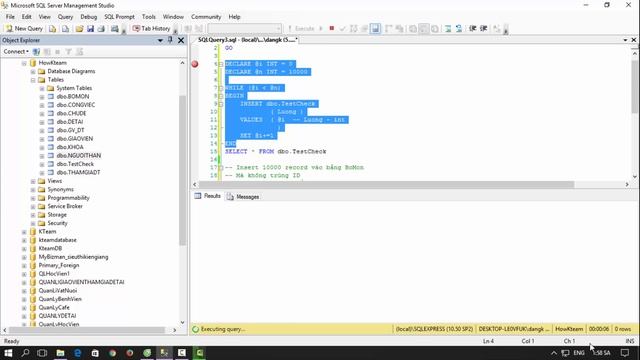Open the Edit menu

pos(27,17)
